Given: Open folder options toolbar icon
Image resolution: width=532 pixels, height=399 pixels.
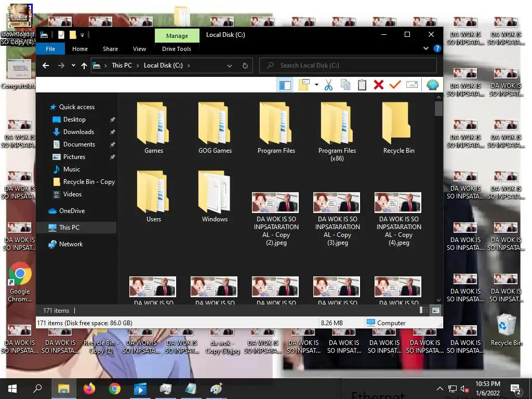Looking at the screenshot, I should [x=304, y=85].
